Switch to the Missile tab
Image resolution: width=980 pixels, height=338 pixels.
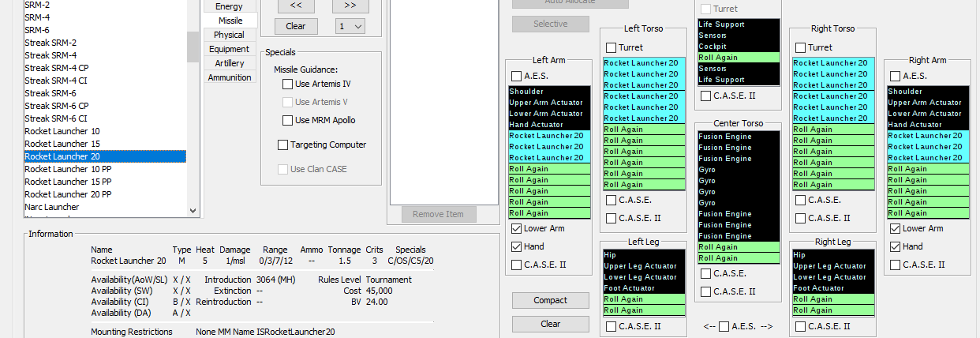tap(230, 21)
